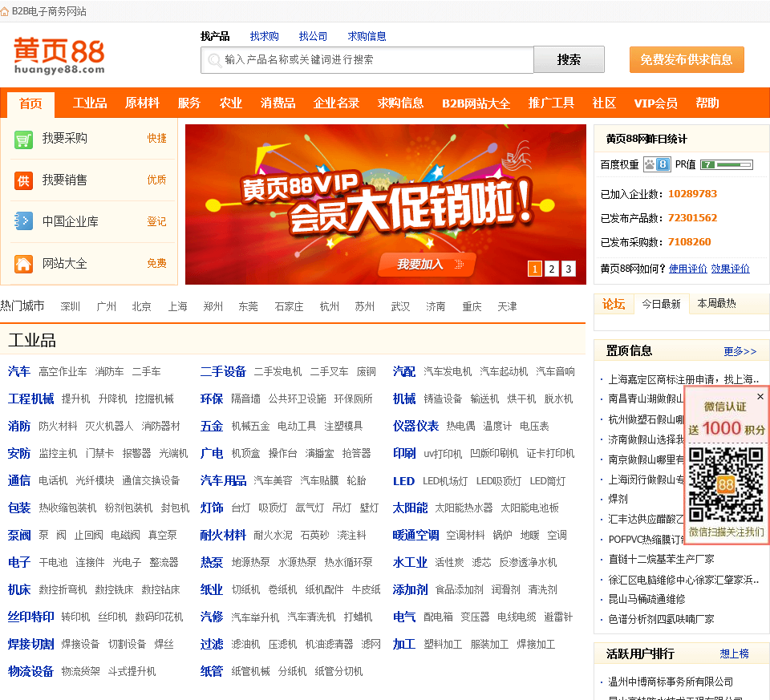Click the 使用评价 link
770x700 pixels.
point(688,269)
